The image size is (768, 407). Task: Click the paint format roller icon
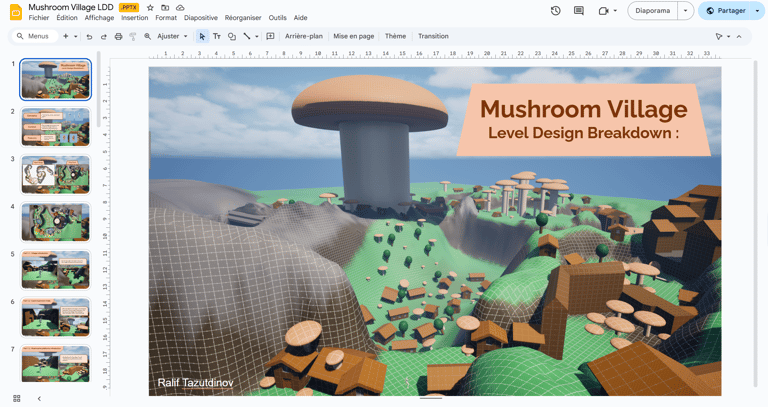click(133, 36)
